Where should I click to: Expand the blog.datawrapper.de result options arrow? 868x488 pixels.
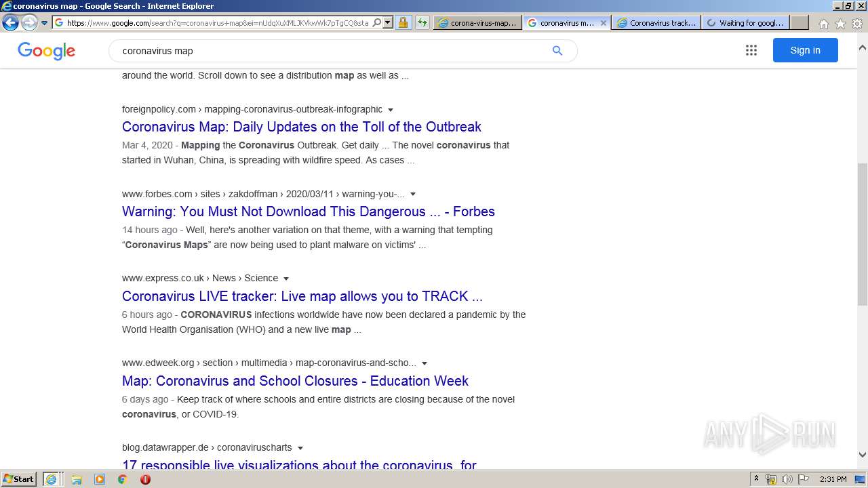click(x=300, y=448)
